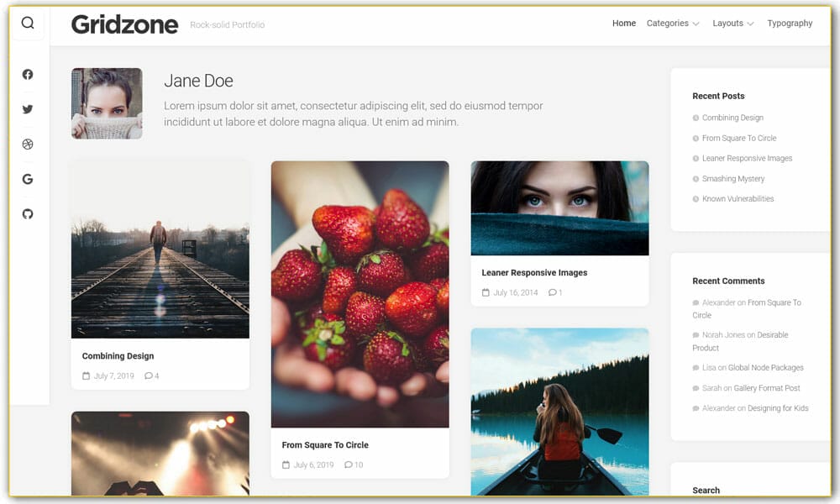Select Smashing Mystery in Recent Posts
This screenshot has width=840, height=504.
coord(733,179)
